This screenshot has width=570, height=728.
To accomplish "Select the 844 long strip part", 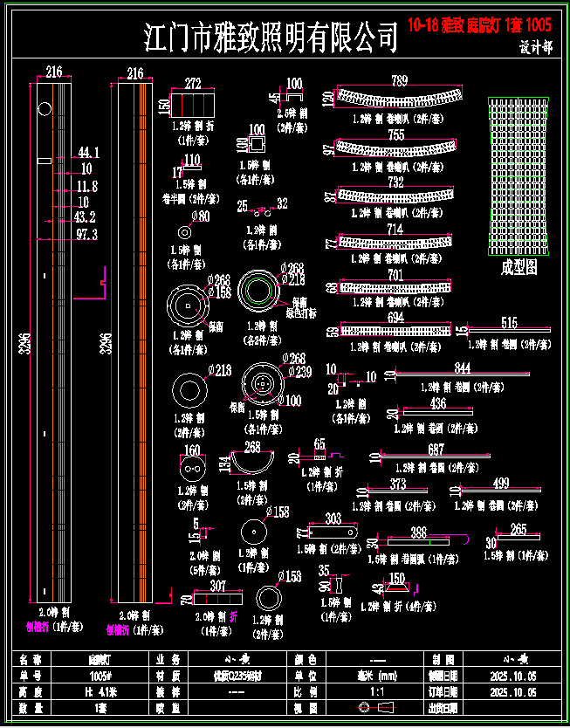I will (461, 374).
